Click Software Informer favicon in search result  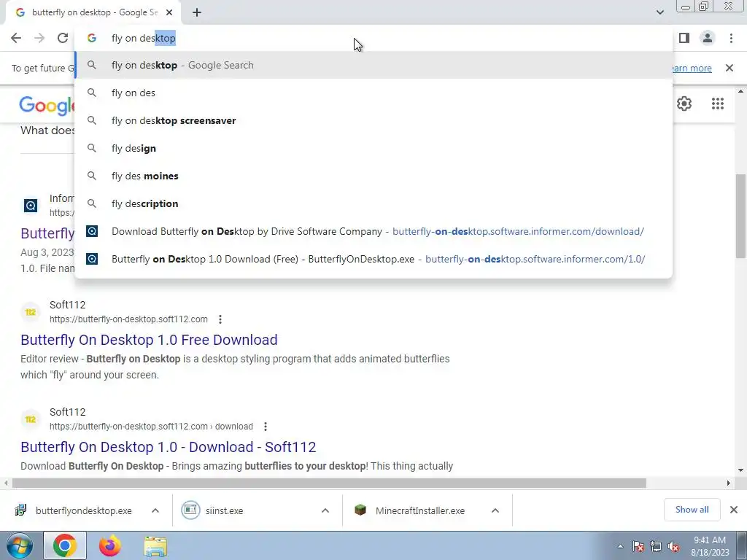31,205
